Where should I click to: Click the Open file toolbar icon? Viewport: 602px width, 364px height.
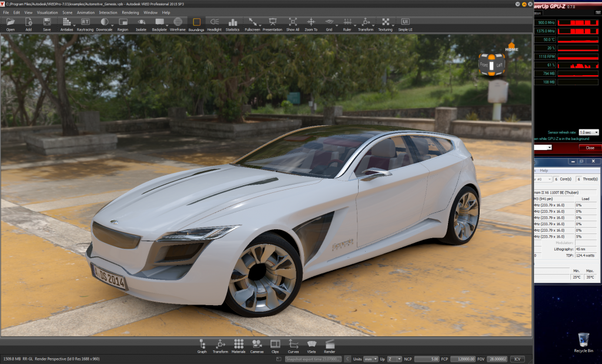11,23
